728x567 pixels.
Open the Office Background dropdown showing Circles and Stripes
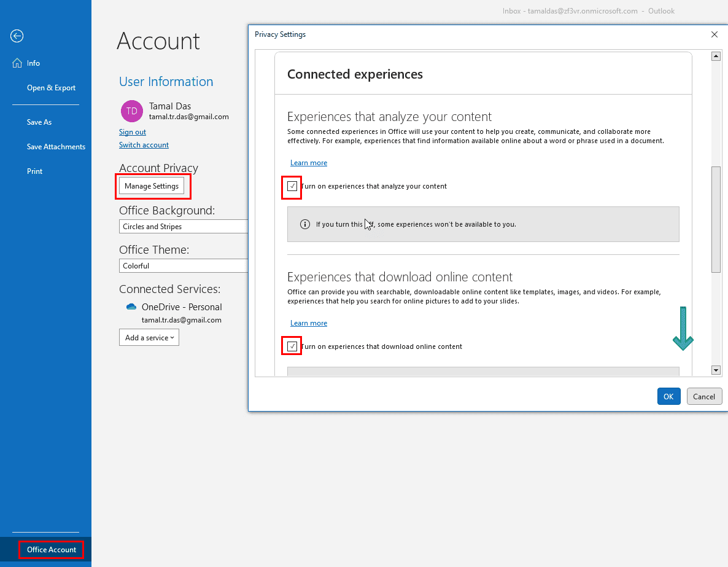click(x=183, y=226)
